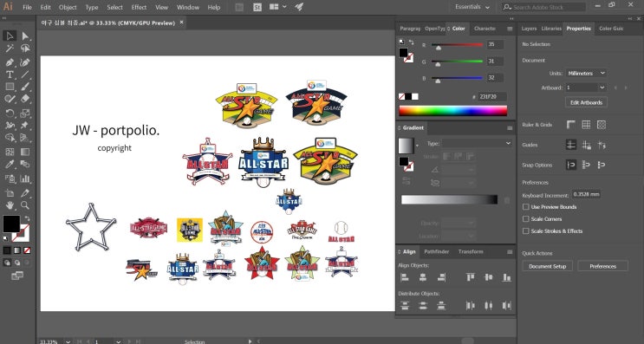The image size is (644, 344).
Task: Click the Keyboard Increment field
Action: (586, 194)
